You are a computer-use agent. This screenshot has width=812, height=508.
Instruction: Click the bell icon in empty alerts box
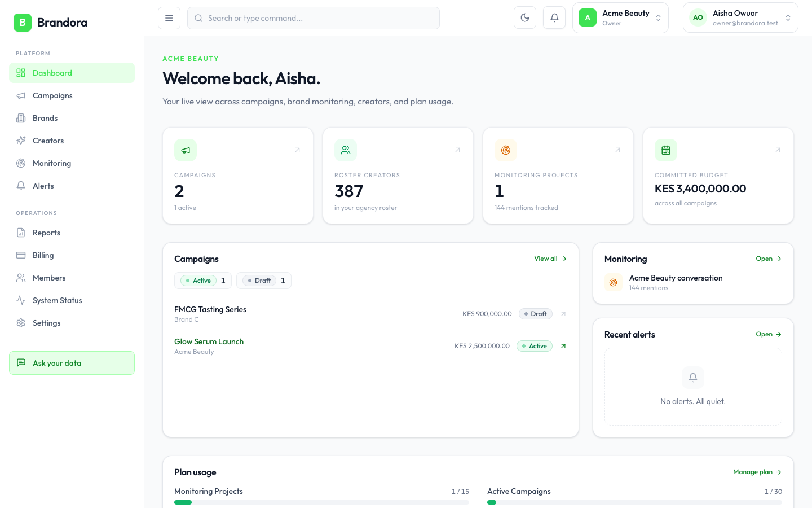pos(693,377)
